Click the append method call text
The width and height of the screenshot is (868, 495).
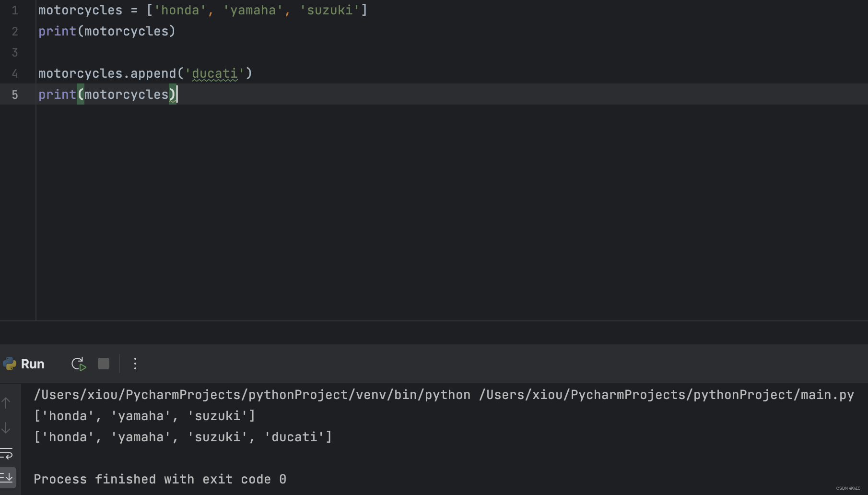coord(153,73)
